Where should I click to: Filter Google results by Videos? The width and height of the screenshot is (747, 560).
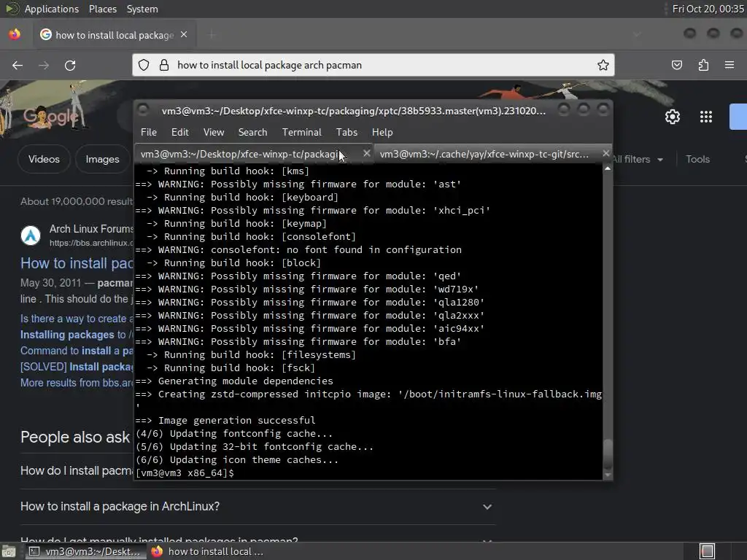pyautogui.click(x=44, y=159)
